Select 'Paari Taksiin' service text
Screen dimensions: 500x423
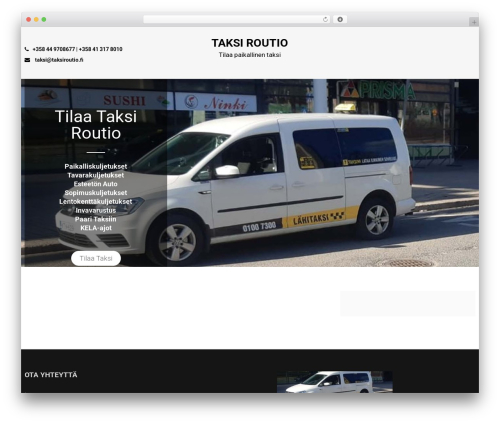click(x=96, y=219)
